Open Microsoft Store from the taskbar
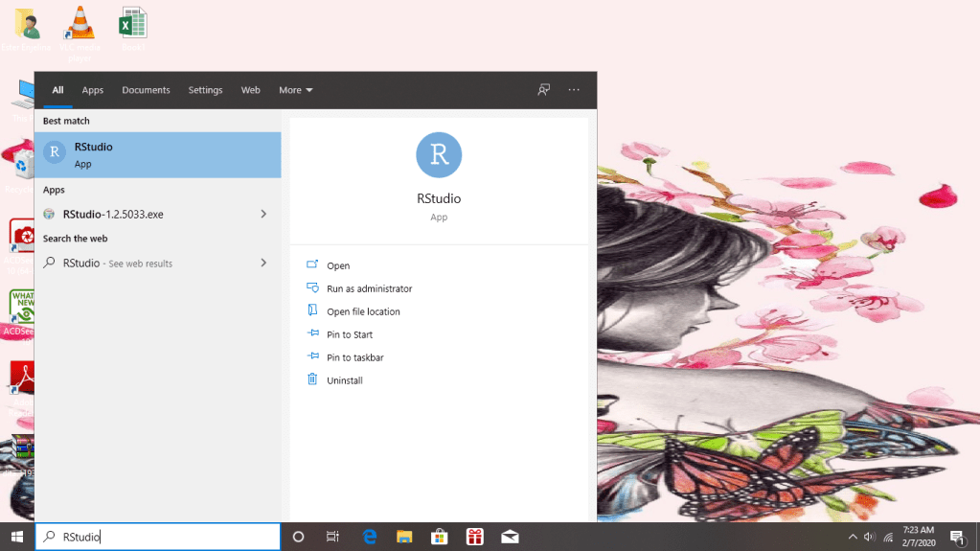This screenshot has width=980, height=551. [x=440, y=537]
